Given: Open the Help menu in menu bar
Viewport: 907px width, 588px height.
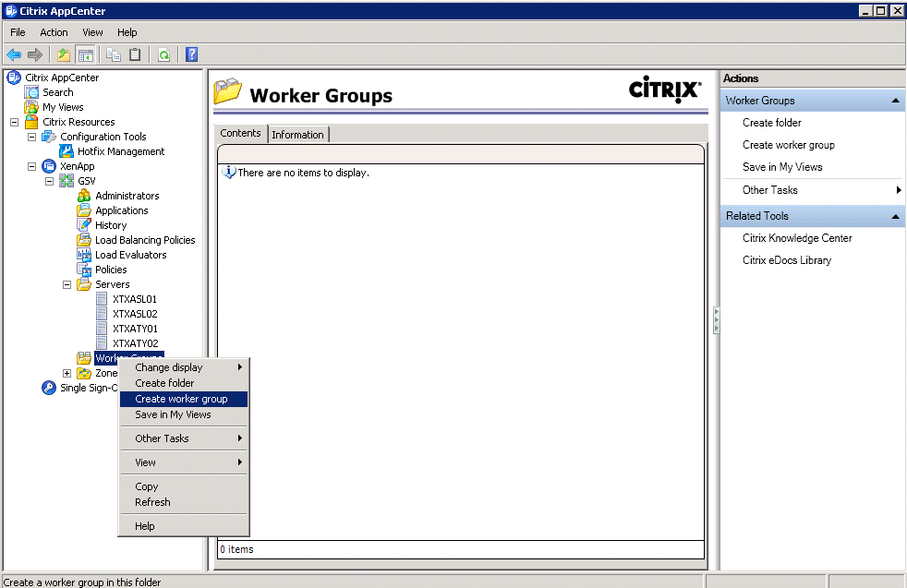Looking at the screenshot, I should 127,32.
